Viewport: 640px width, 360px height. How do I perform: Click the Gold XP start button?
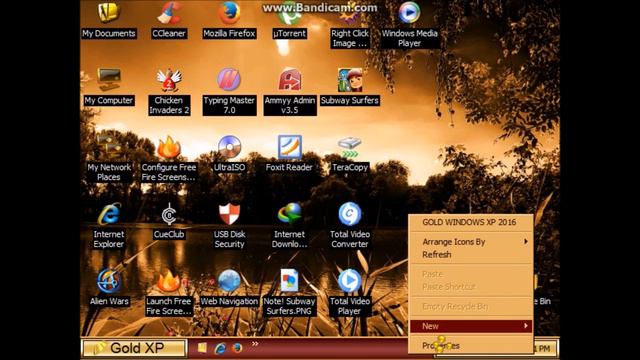134,348
